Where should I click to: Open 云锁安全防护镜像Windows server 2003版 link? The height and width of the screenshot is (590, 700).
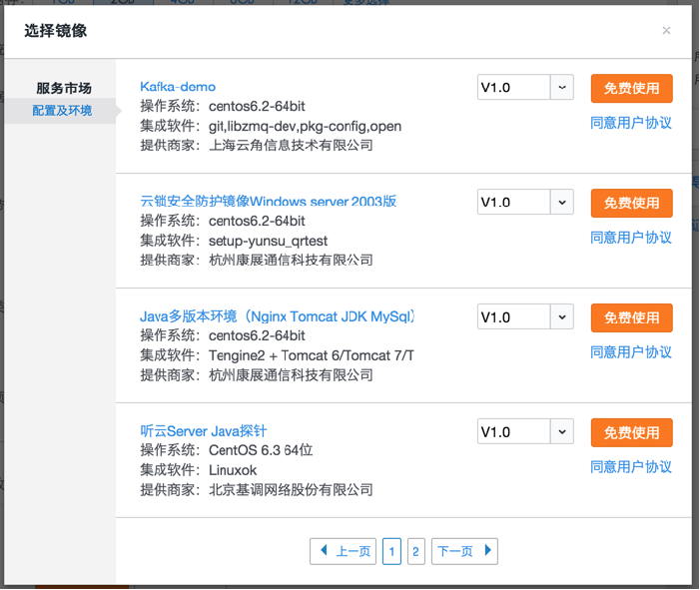coord(269,202)
